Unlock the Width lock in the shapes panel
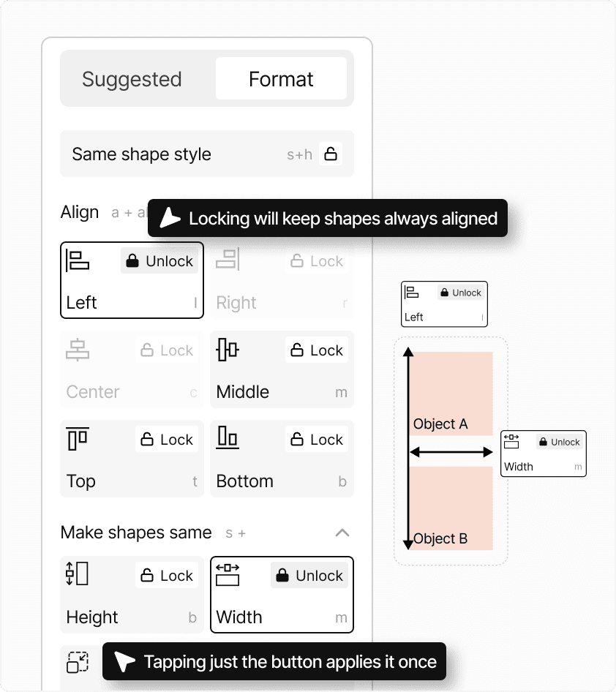616x692 pixels. (x=309, y=576)
